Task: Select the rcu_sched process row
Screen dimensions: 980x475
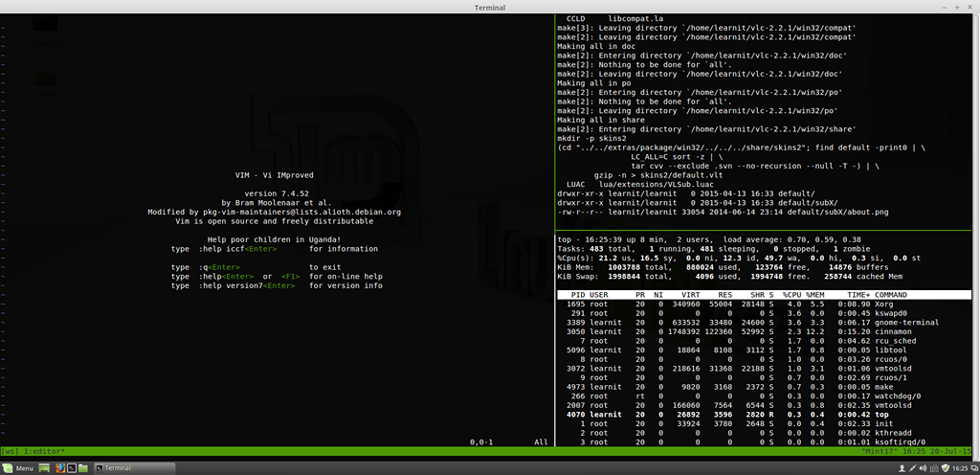Action: tap(764, 341)
